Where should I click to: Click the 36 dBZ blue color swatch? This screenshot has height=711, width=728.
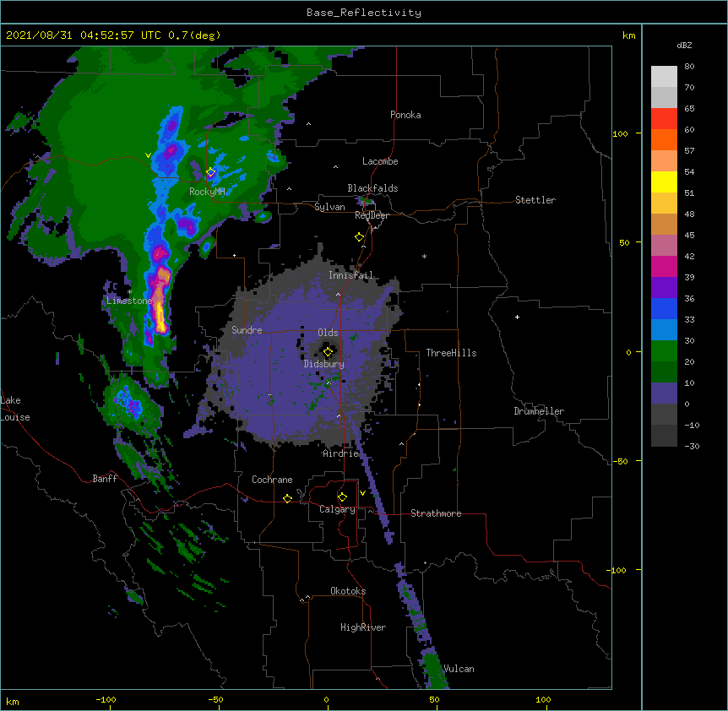point(664,308)
